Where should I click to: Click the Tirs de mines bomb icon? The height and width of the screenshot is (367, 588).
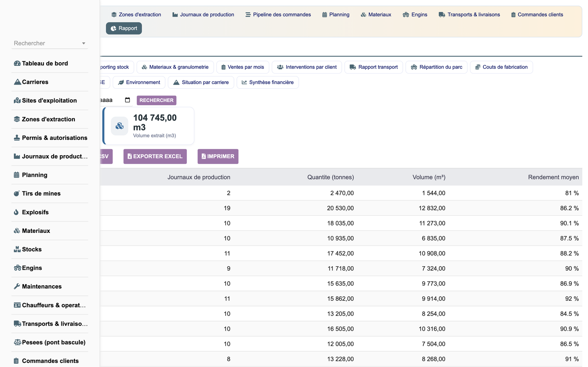pyautogui.click(x=17, y=194)
